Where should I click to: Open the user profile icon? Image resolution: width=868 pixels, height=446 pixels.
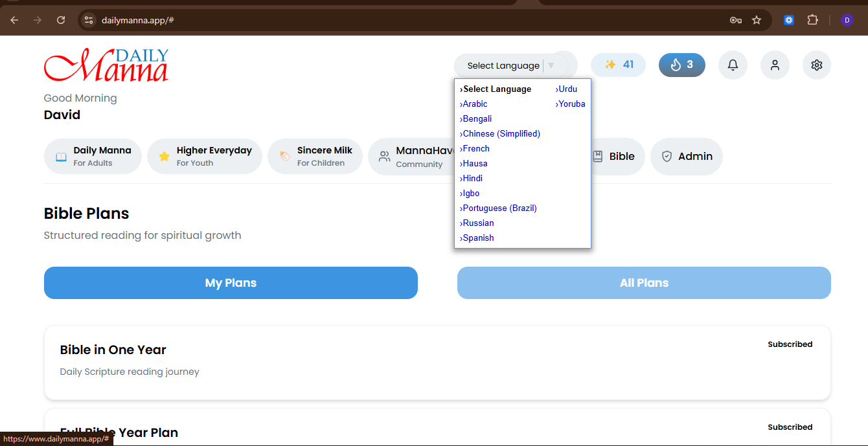click(x=775, y=65)
